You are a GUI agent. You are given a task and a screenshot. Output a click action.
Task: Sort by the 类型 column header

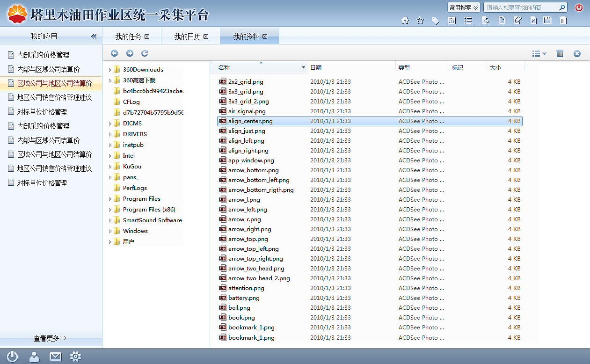coord(404,68)
